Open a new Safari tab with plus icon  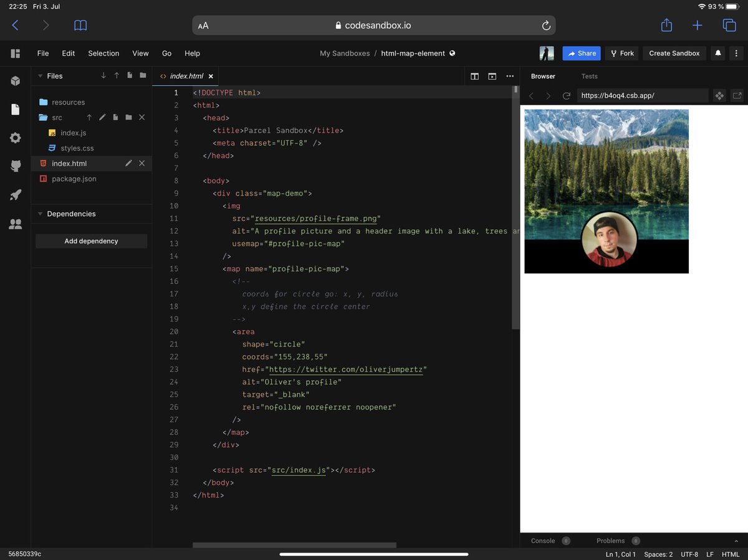[698, 26]
